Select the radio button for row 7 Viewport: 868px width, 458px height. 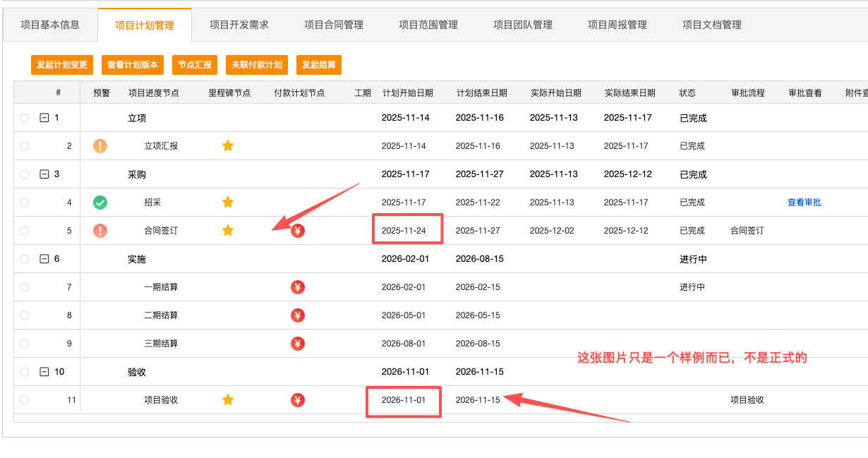tap(25, 287)
